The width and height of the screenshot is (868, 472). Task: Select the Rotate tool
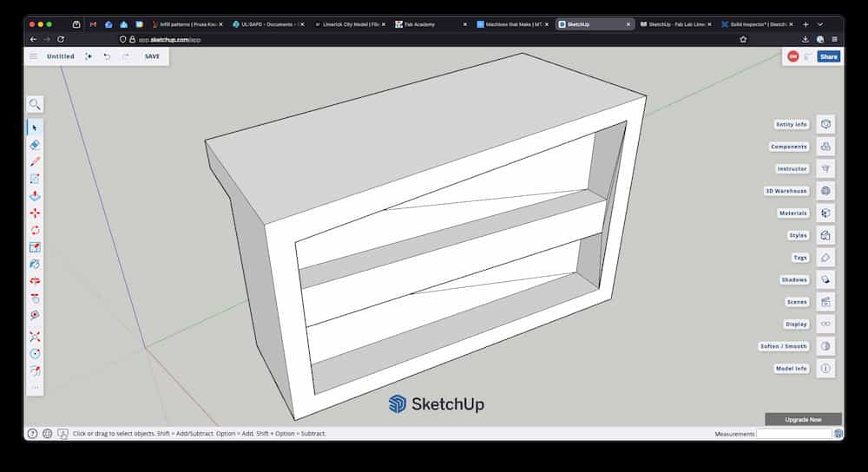click(x=35, y=230)
